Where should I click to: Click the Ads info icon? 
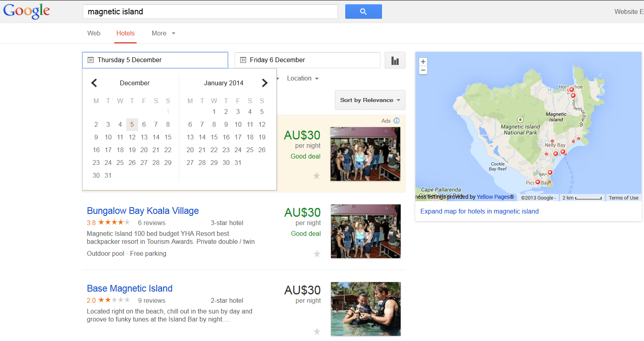tap(396, 121)
